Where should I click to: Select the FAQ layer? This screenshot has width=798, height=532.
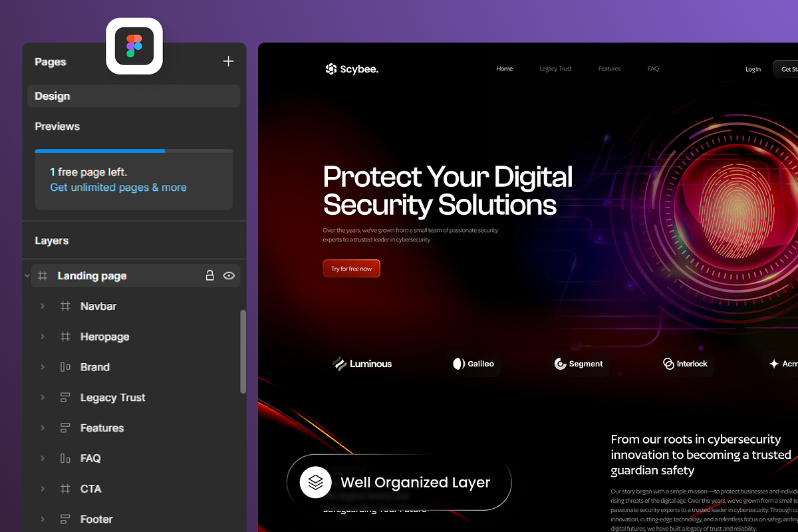click(x=90, y=458)
